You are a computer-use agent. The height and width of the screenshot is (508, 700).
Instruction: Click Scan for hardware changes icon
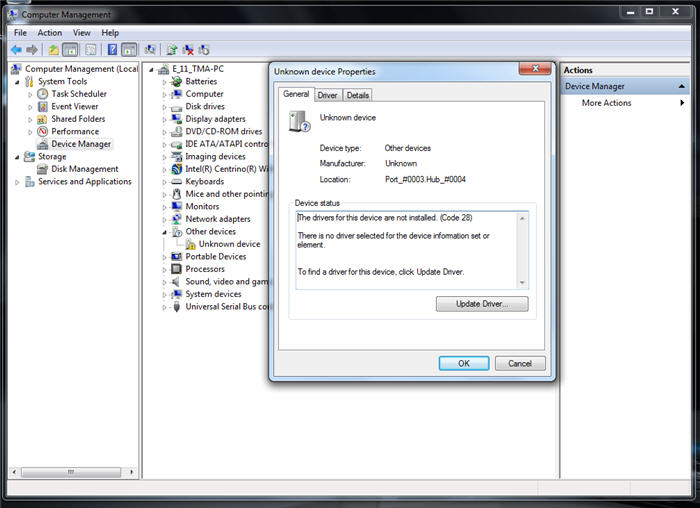click(150, 50)
